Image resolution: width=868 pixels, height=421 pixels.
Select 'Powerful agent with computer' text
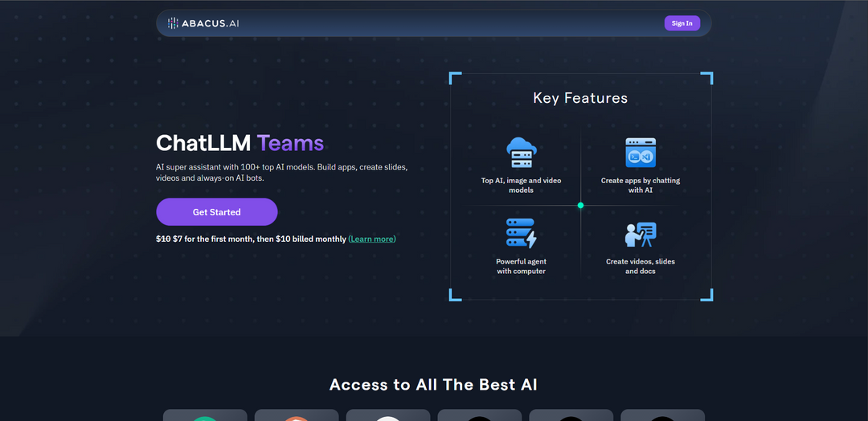[521, 266]
